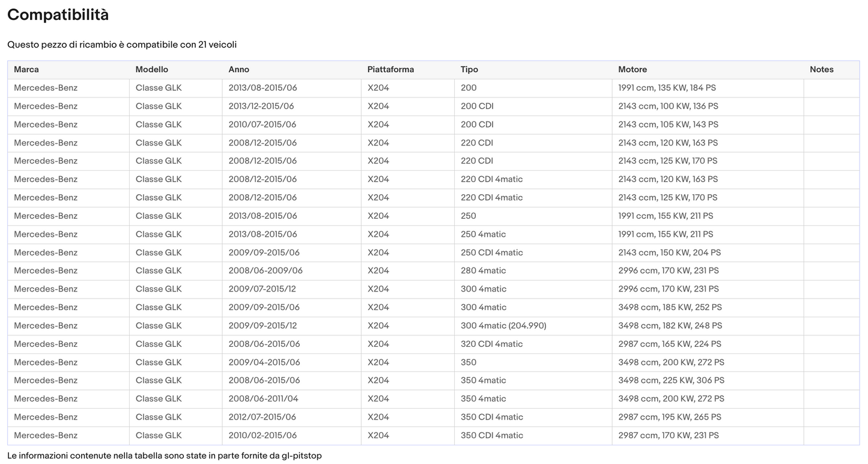The image size is (868, 464).
Task: Click '350 4matic' in the 306 PS row
Action: pyautogui.click(x=484, y=380)
